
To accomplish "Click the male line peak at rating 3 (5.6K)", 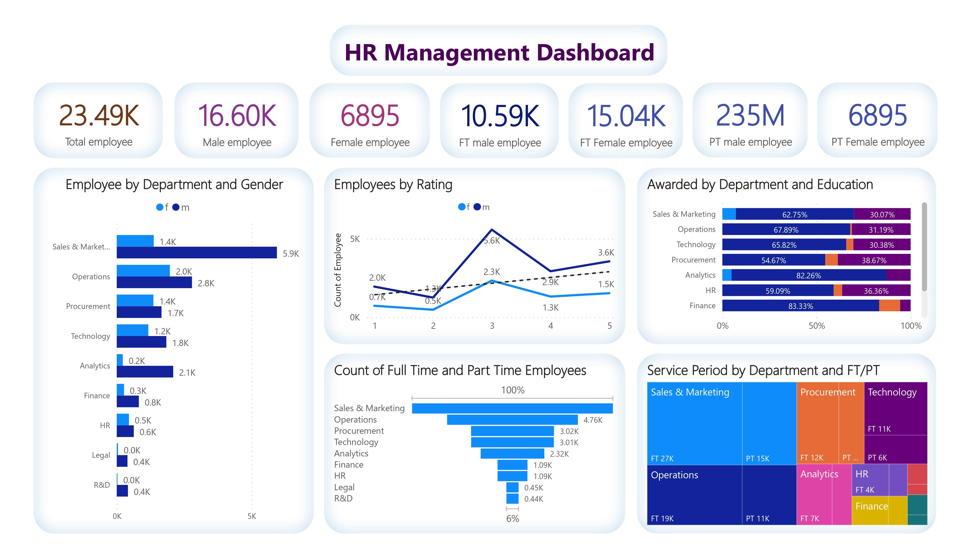I will 492,230.
